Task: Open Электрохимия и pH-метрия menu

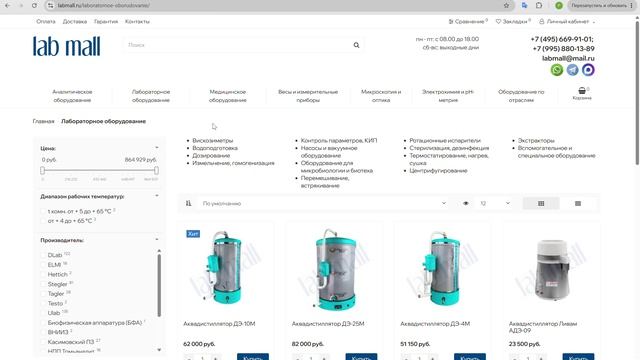Action: (448, 96)
